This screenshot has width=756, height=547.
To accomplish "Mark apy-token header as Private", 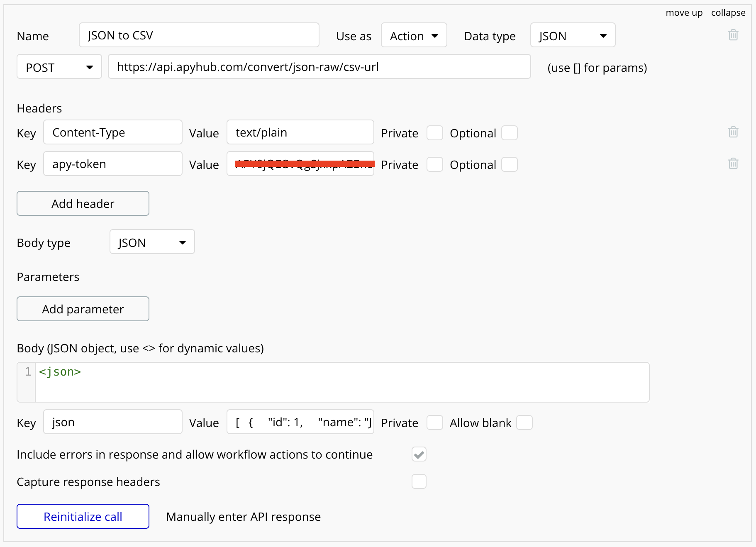I will [435, 164].
